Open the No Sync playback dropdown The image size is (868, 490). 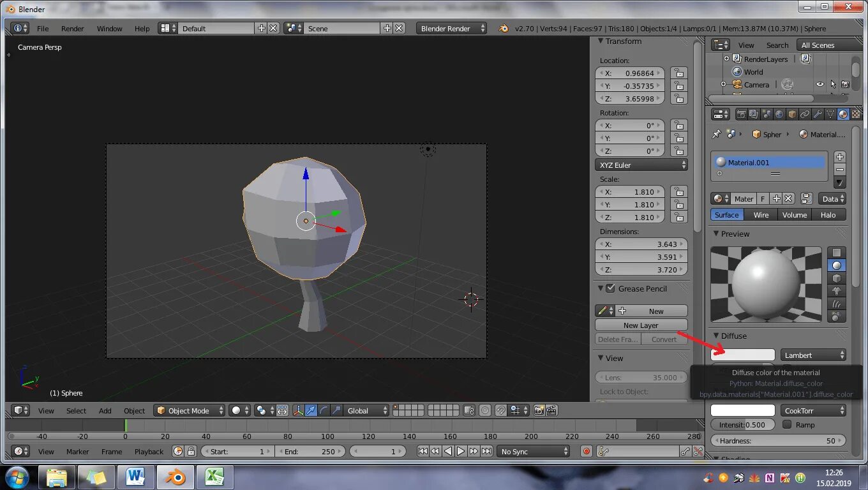(533, 452)
